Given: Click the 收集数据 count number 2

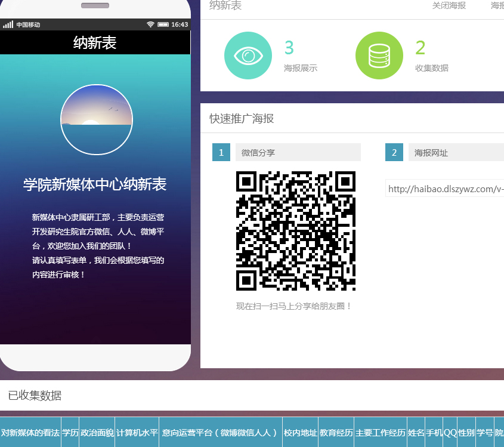Looking at the screenshot, I should coord(420,48).
